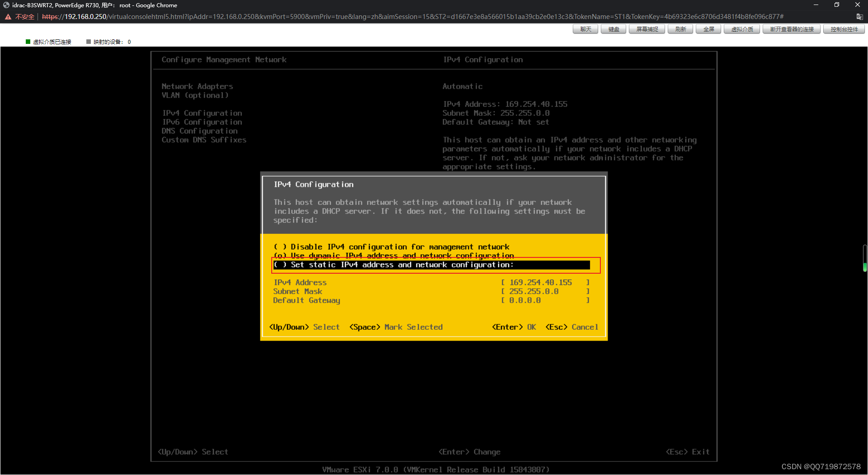Click the right panel IPv4 Configuration header

tap(483, 60)
